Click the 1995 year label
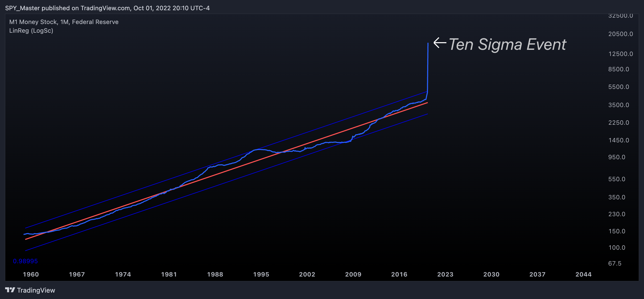 click(261, 274)
